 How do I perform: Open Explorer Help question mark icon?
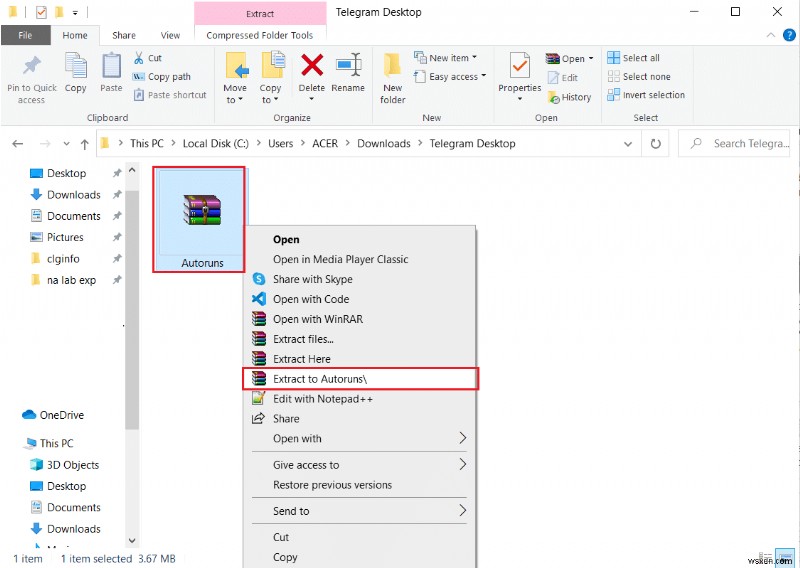coord(789,35)
